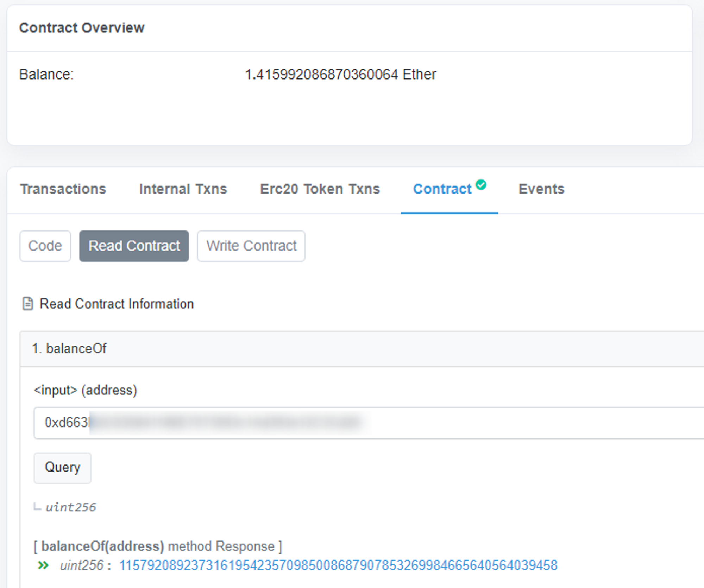Click the Read Contract button
The image size is (704, 588).
tap(134, 246)
